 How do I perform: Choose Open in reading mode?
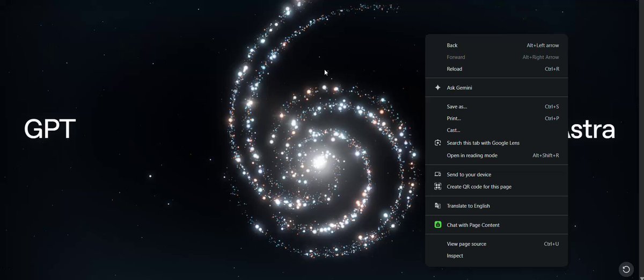496,155
